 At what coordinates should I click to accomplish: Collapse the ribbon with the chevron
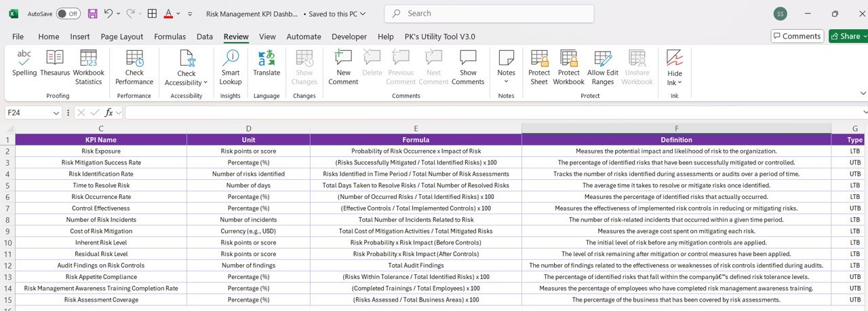tap(863, 93)
